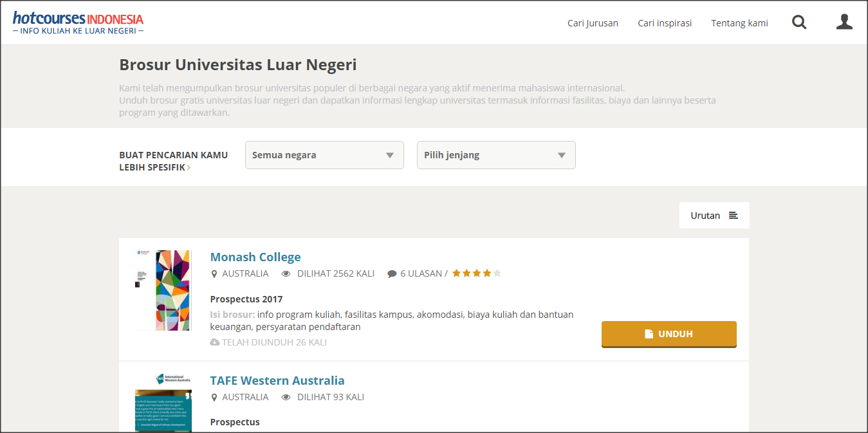The image size is (868, 433).
Task: Click the star rating of Monash College
Action: click(x=476, y=273)
